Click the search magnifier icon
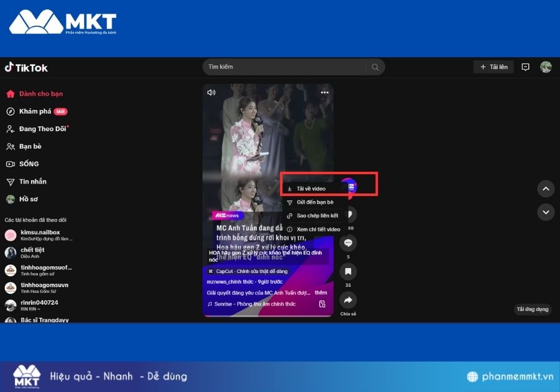Image resolution: width=560 pixels, height=392 pixels. [375, 67]
